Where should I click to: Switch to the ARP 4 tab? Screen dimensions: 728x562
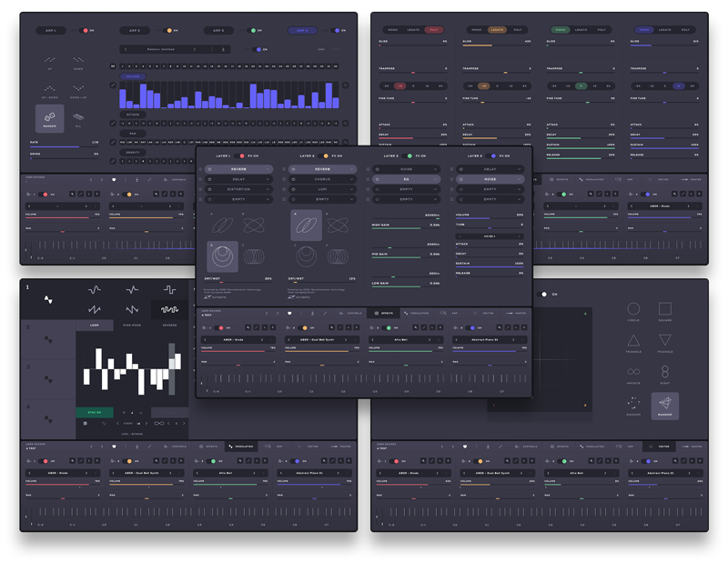[302, 30]
